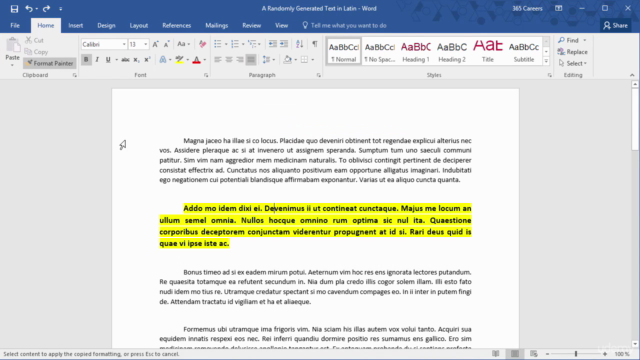The width and height of the screenshot is (640, 360).
Task: Clear all formatting
Action: point(202,44)
